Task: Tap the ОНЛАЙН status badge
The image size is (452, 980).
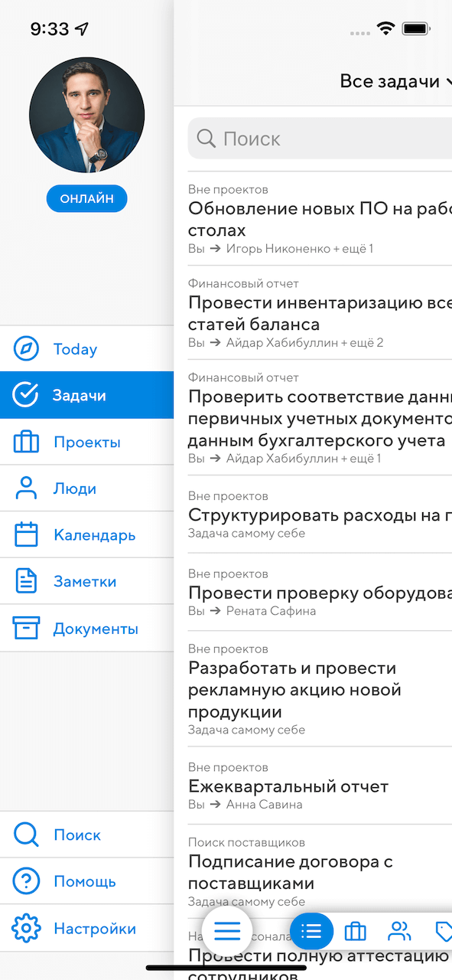Action: coord(86,198)
